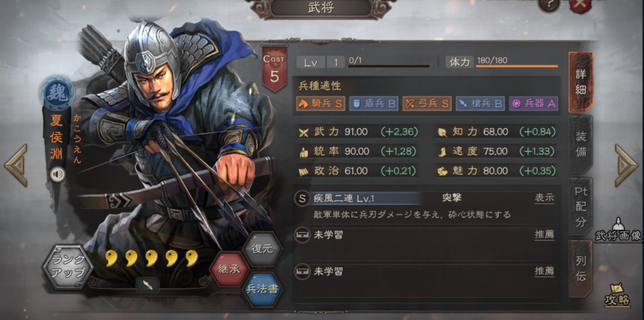Switch to the 装備 tab
This screenshot has width=644, height=320.
coord(580,145)
